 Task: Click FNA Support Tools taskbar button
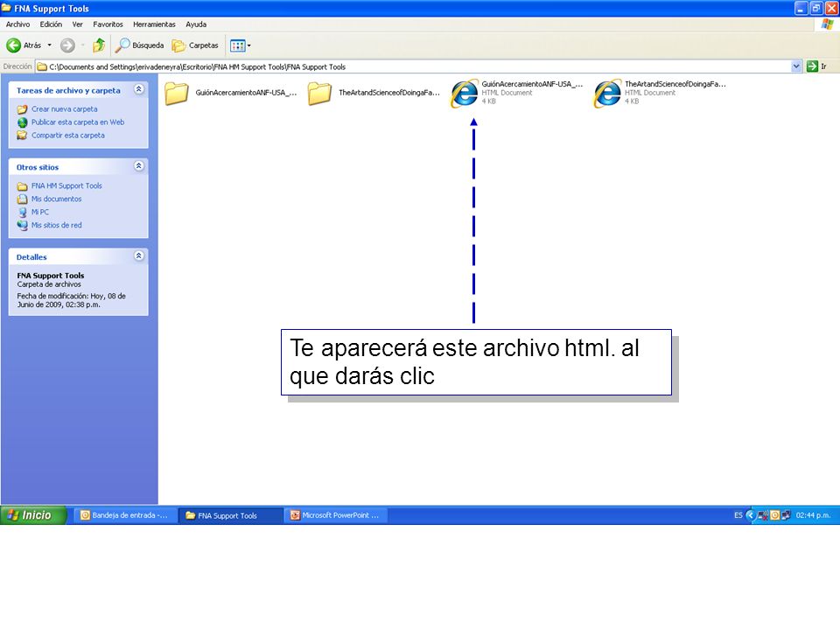pos(230,515)
